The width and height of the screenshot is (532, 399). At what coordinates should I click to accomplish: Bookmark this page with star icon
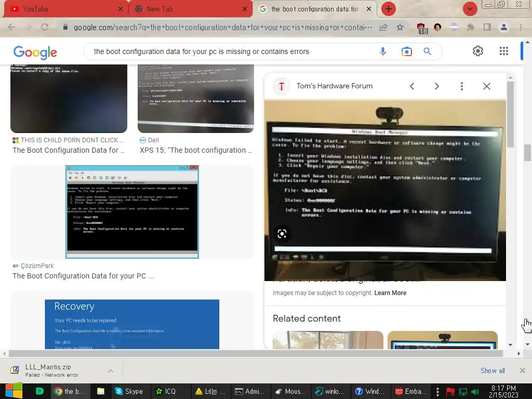pos(400,27)
